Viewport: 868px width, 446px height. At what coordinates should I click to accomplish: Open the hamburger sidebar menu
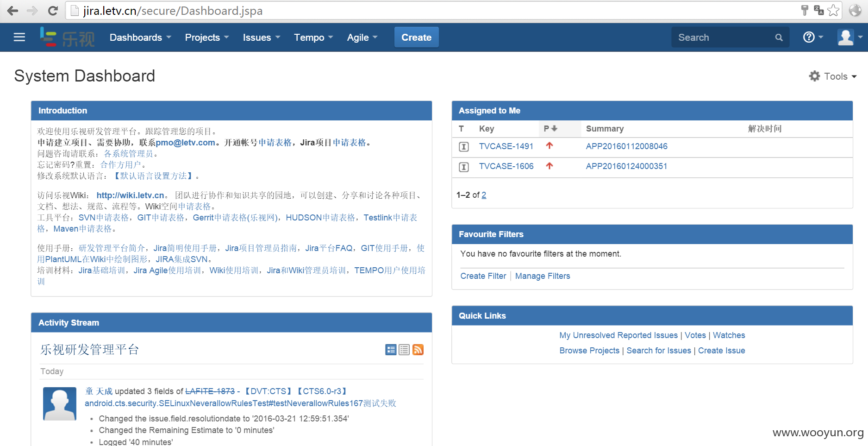tap(19, 37)
